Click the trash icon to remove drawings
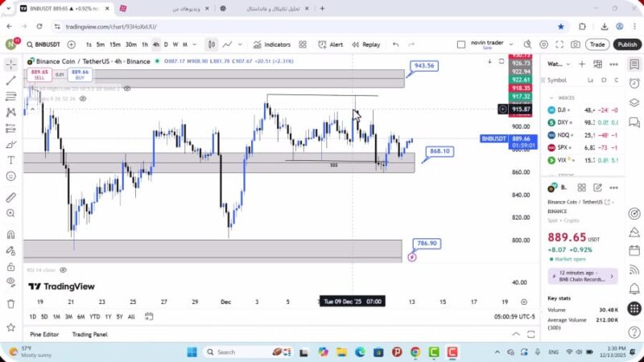644x362 pixels. tap(10, 304)
